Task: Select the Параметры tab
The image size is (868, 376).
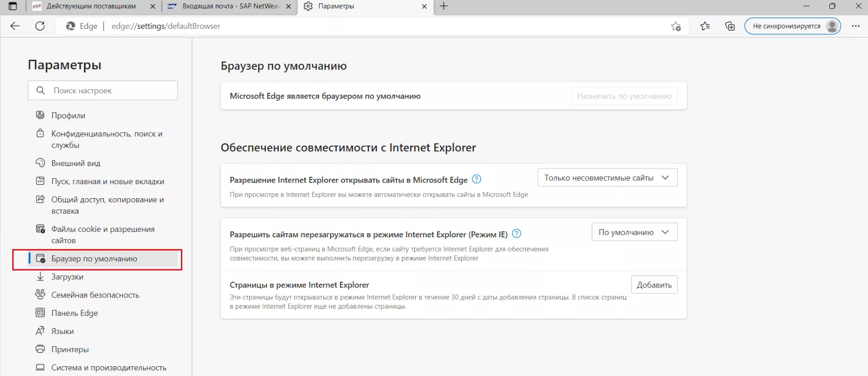Action: click(365, 6)
